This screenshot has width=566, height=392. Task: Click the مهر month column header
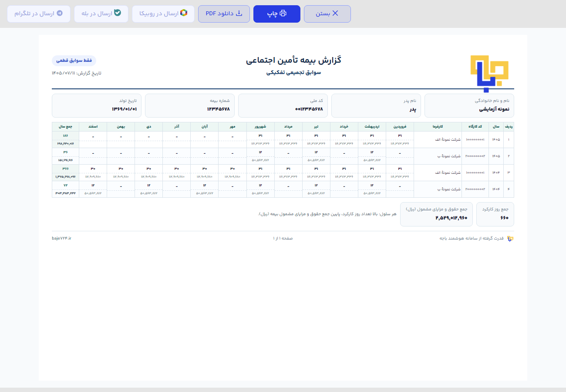pos(232,127)
